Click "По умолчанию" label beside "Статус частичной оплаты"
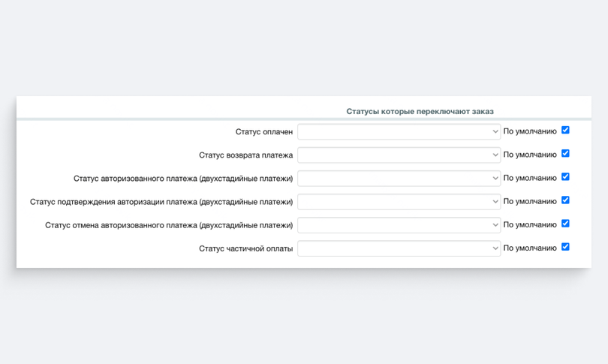Viewport: 608px width, 364px height. pyautogui.click(x=530, y=248)
